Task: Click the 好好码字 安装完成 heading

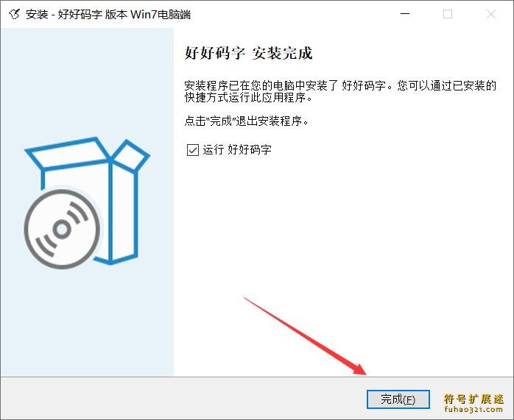Action: tap(248, 53)
